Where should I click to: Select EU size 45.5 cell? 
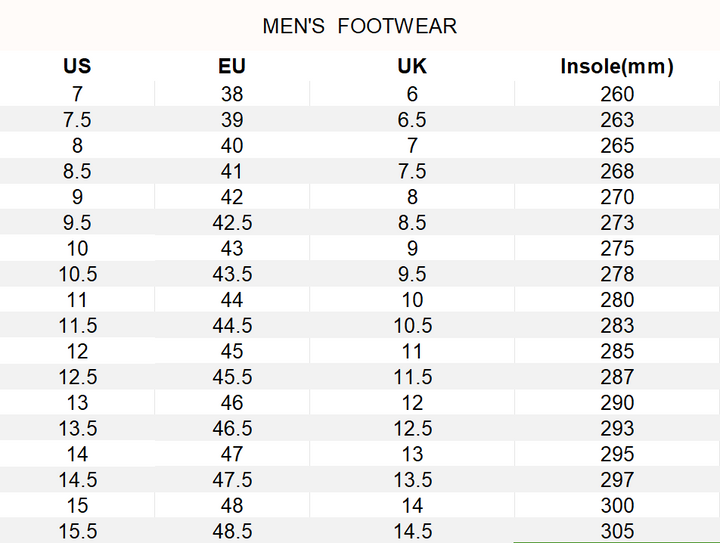232,377
